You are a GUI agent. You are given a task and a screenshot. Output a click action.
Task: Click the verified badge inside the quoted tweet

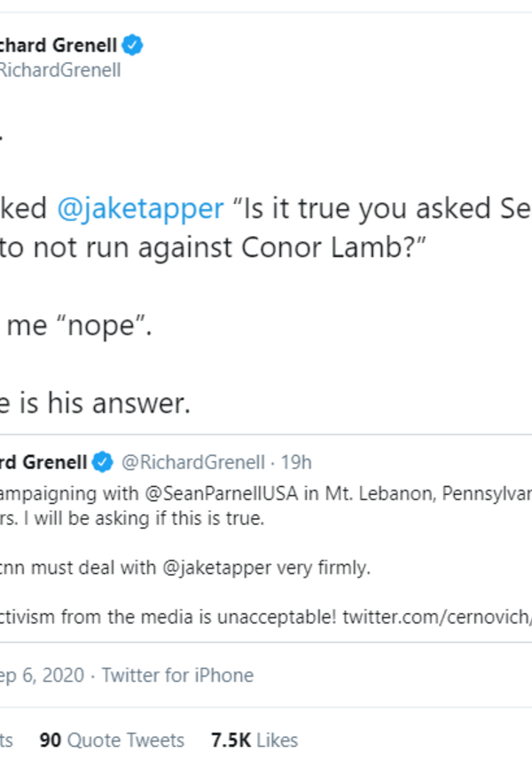[103, 462]
